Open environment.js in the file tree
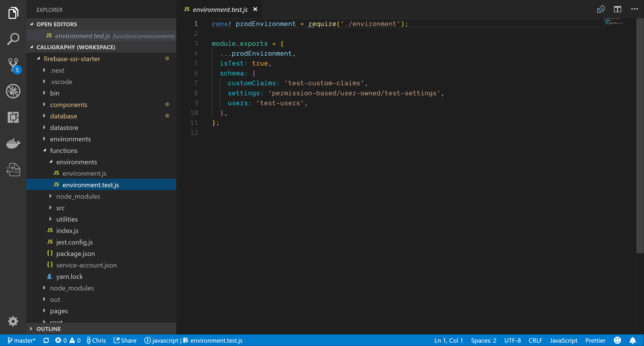This screenshot has height=346, width=644. [101, 173]
